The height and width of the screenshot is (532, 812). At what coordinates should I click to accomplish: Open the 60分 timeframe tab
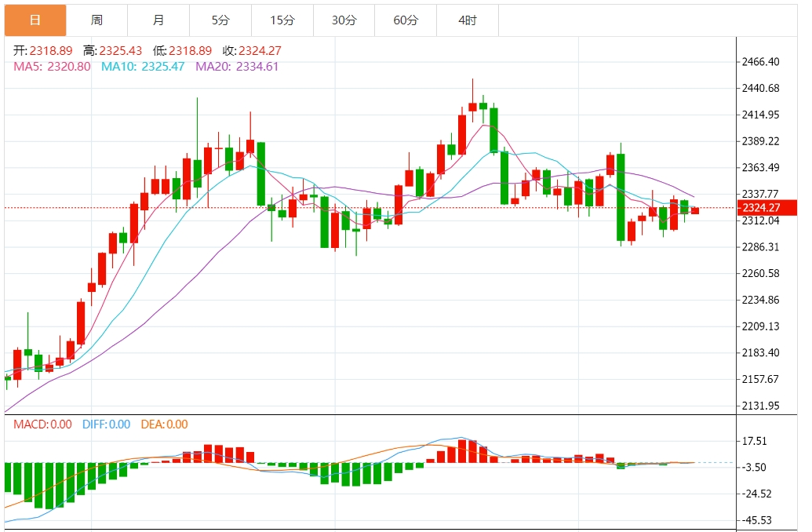pos(406,20)
